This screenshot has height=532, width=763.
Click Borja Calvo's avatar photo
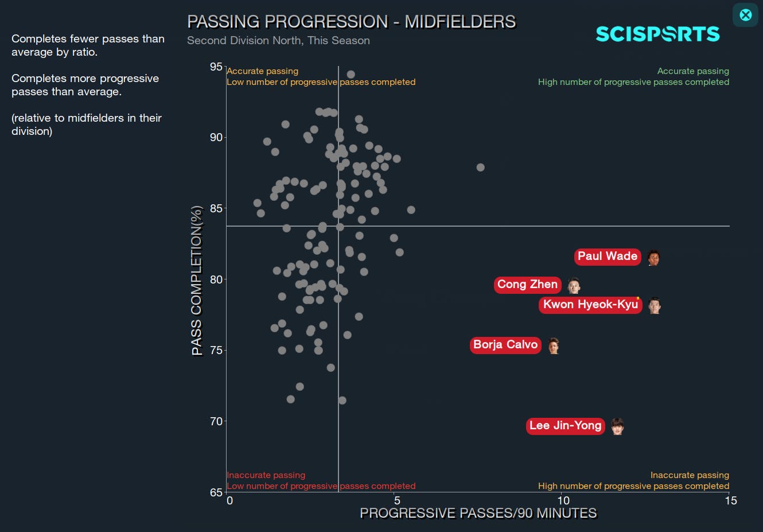click(553, 345)
